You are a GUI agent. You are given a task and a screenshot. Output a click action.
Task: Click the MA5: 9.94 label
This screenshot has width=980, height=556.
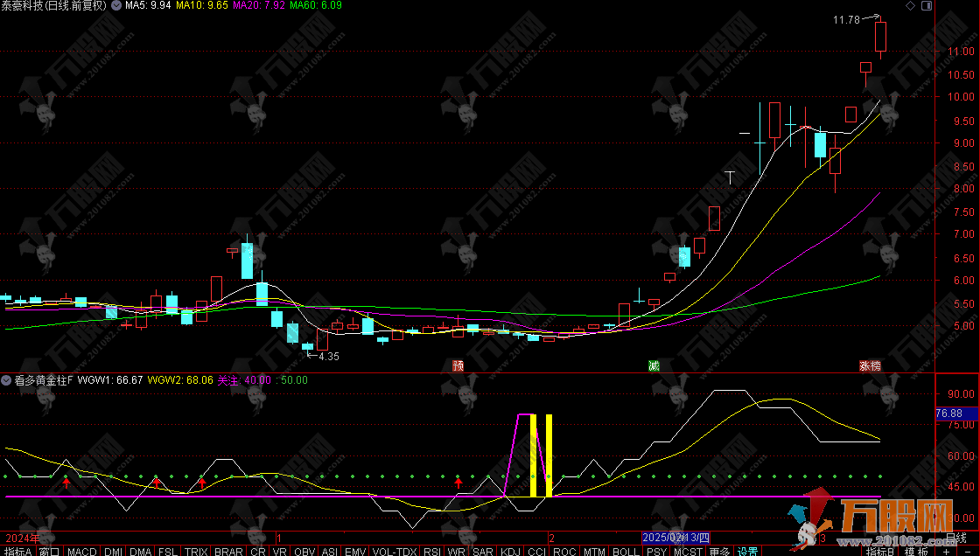[x=148, y=5]
